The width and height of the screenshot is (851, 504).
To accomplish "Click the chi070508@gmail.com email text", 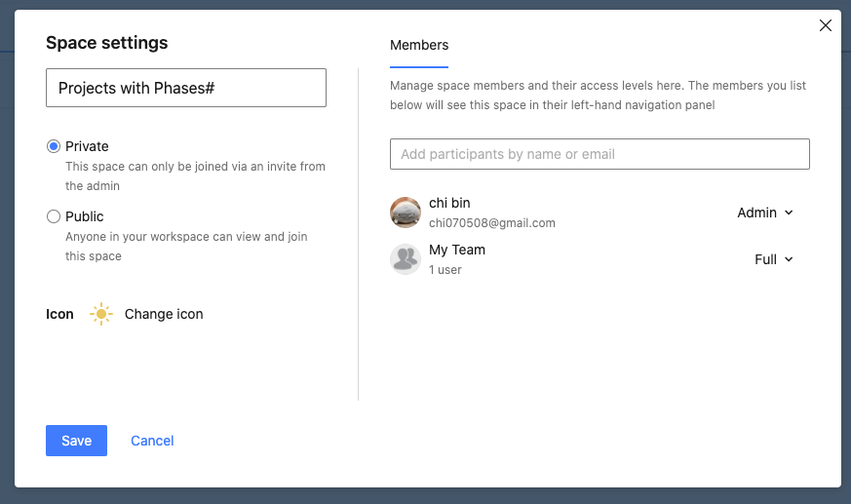I will point(491,223).
